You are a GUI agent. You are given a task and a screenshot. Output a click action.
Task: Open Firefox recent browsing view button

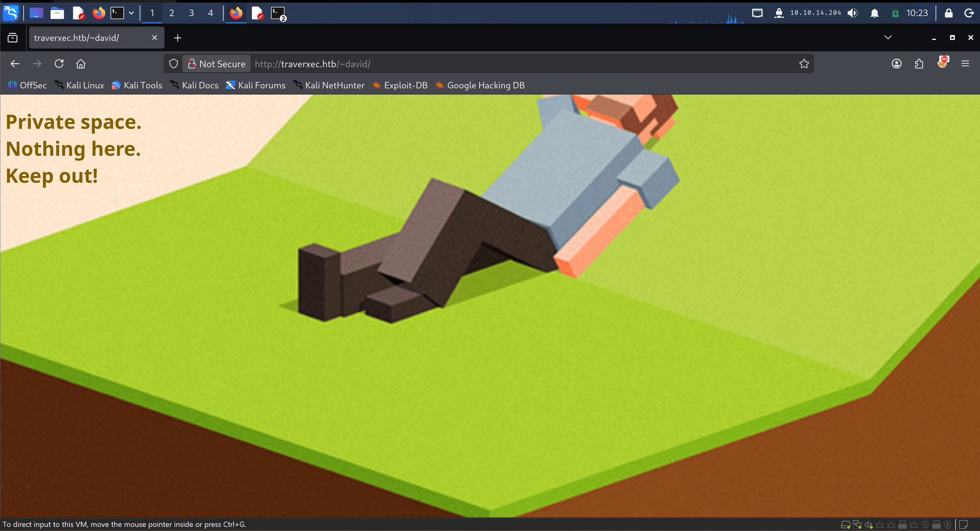point(13,38)
